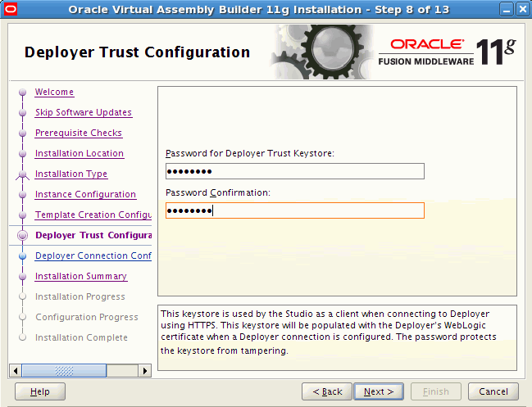The image size is (532, 407).
Task: Open Prerequisite Checks step
Action: 79,133
